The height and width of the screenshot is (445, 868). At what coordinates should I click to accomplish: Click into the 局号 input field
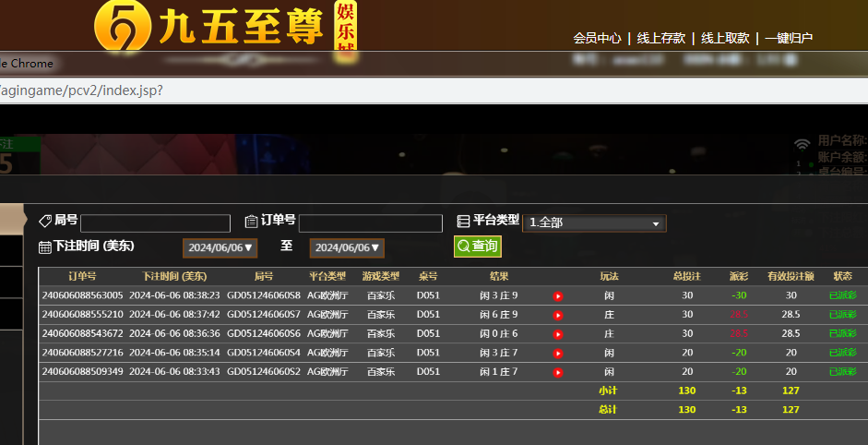click(155, 223)
